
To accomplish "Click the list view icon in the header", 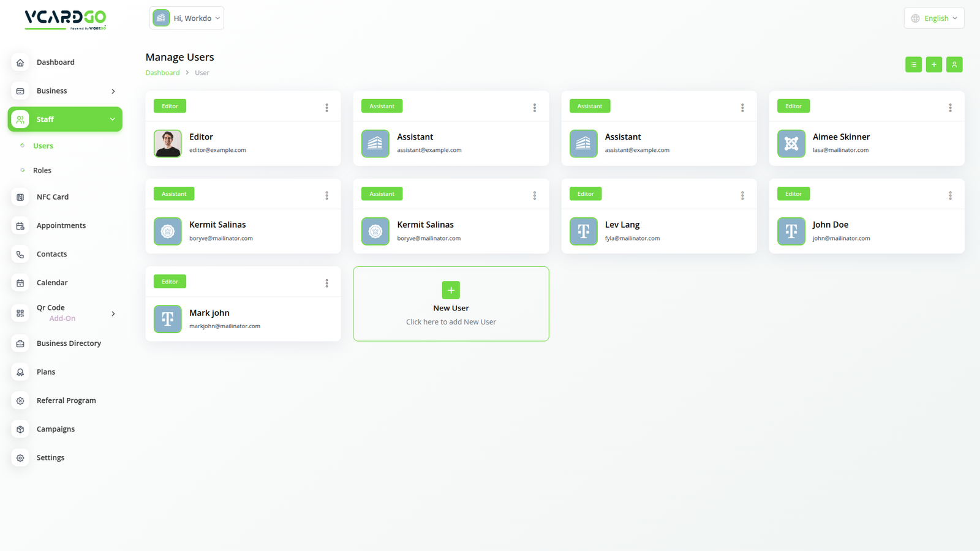I will [x=913, y=64].
